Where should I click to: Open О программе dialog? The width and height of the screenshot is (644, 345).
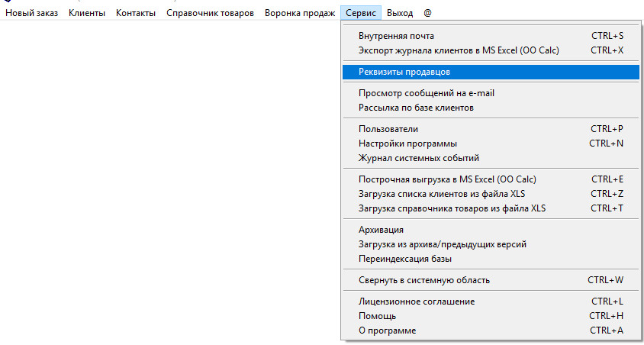coord(387,330)
